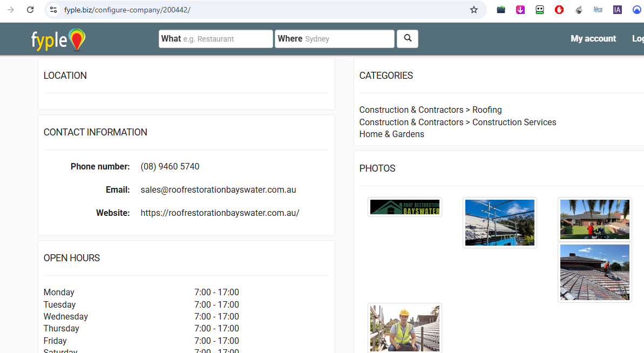Click the website URL roofrestorationbayswater.com.au
The height and width of the screenshot is (353, 644).
coord(220,213)
